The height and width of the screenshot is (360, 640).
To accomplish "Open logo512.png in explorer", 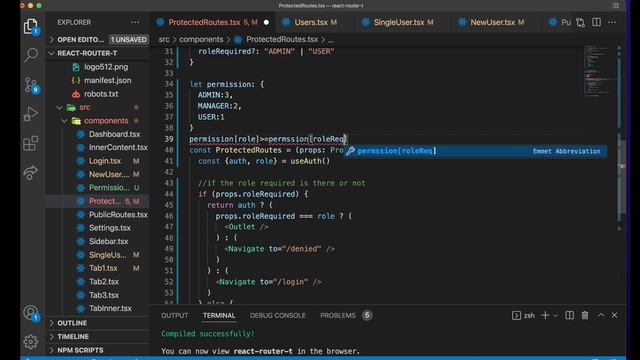I will 106,67.
